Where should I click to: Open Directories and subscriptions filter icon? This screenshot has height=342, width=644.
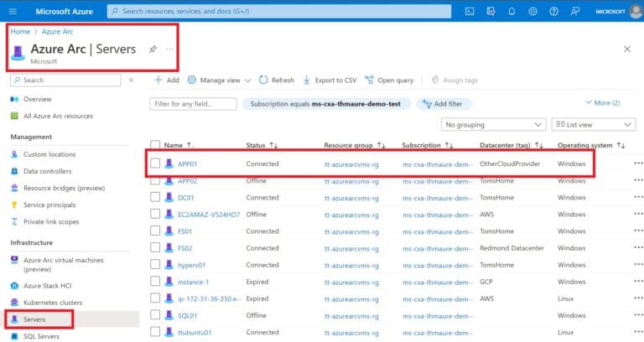point(491,12)
